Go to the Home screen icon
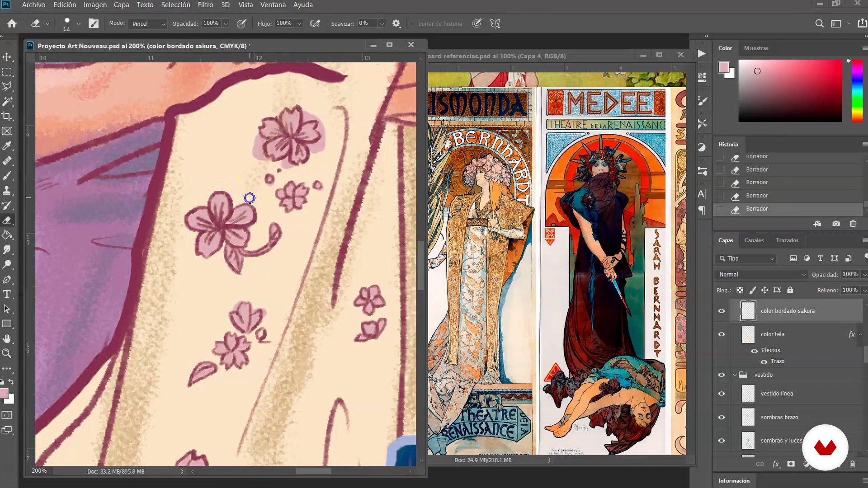This screenshot has height=488, width=868. click(x=12, y=23)
